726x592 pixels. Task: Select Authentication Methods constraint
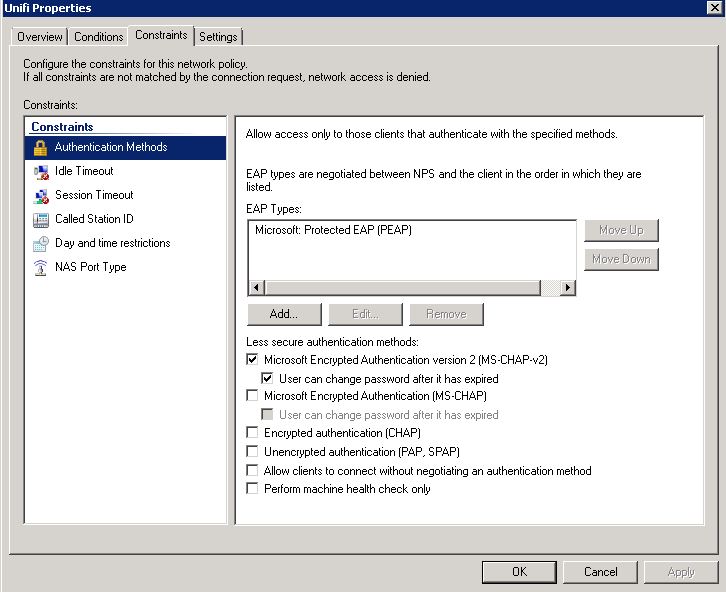[x=125, y=148]
